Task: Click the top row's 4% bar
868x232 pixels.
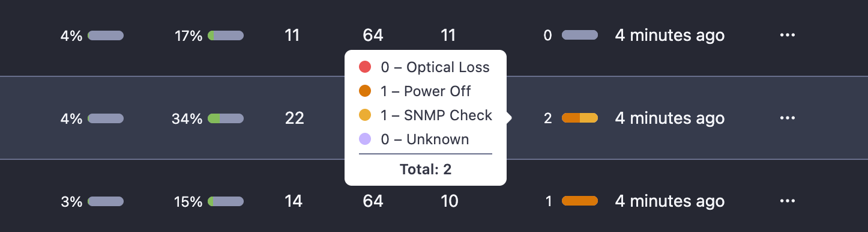Action: pos(106,35)
